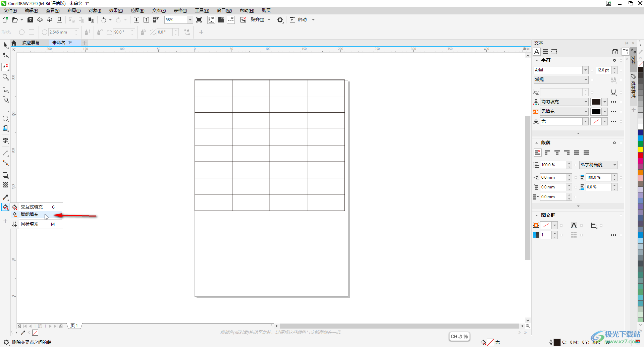Select the Drop shadow tool
644x347 pixels.
click(x=5, y=175)
